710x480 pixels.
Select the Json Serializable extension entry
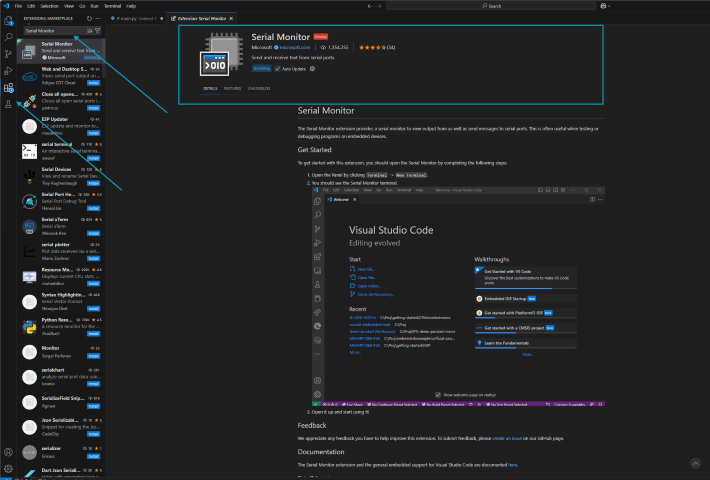61,427
